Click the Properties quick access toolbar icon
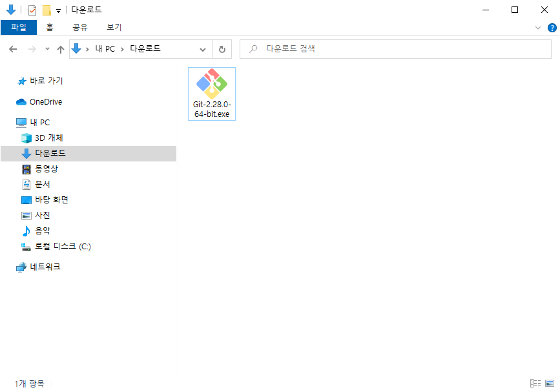This screenshot has height=392, width=560. pyautogui.click(x=32, y=10)
